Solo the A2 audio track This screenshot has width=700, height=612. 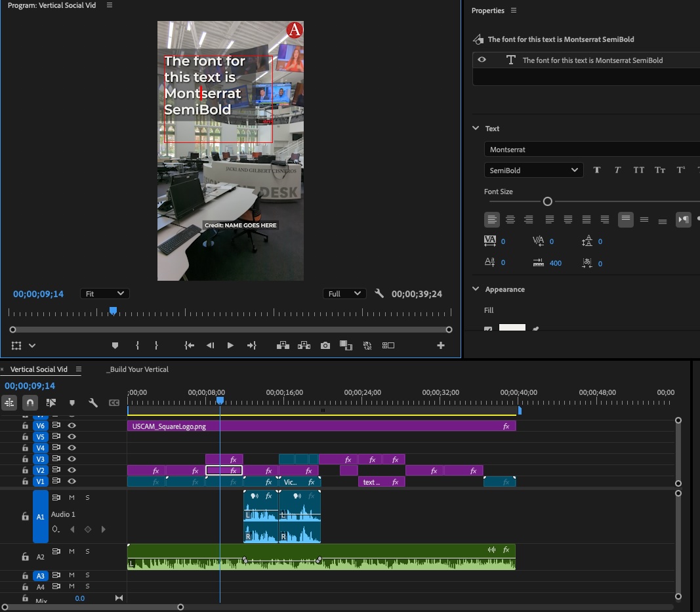click(x=87, y=551)
